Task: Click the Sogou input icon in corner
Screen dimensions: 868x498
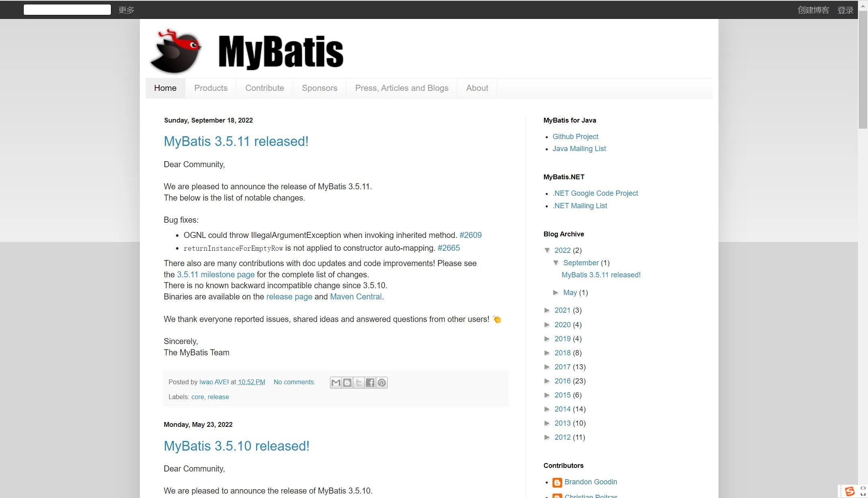Action: [x=850, y=491]
